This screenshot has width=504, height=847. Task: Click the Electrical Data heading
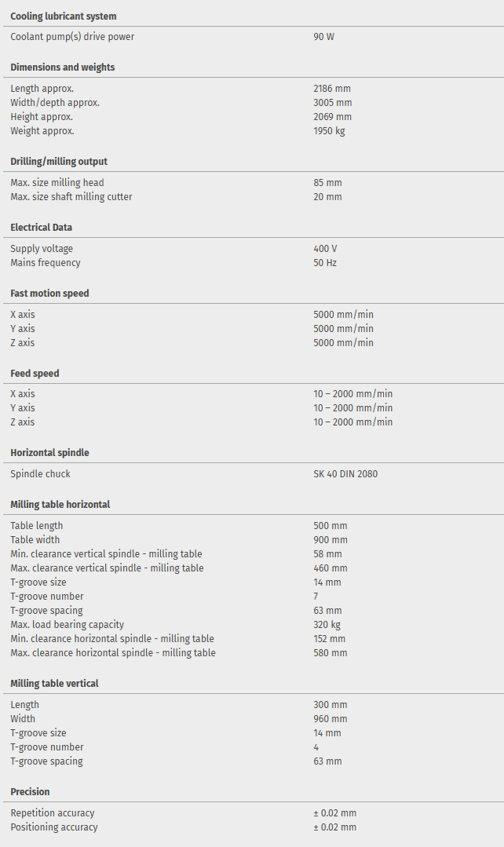point(41,228)
